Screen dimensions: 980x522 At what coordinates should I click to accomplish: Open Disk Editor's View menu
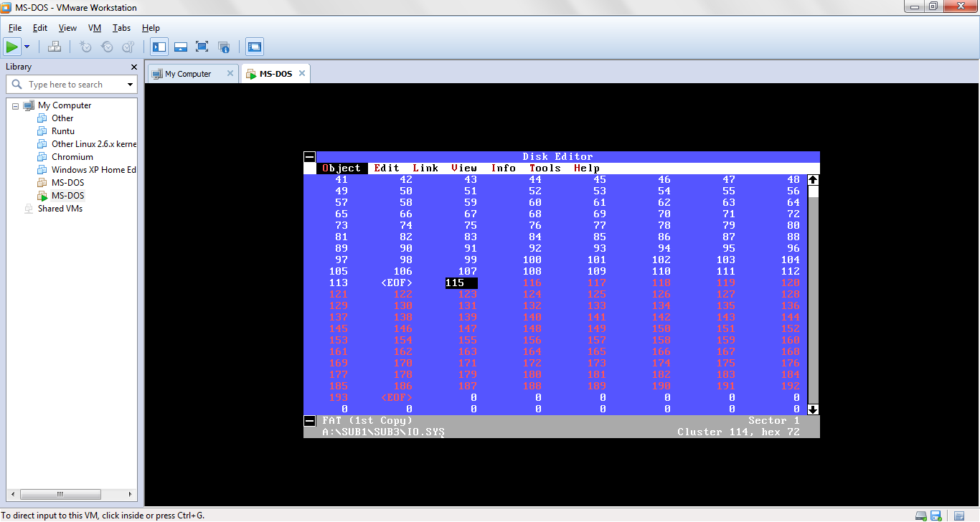click(464, 169)
